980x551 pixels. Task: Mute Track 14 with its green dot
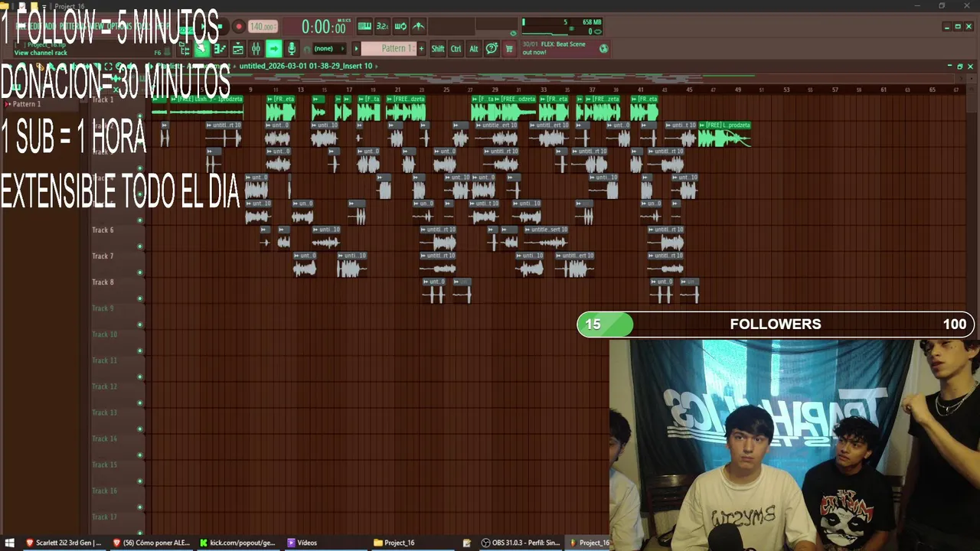click(139, 455)
